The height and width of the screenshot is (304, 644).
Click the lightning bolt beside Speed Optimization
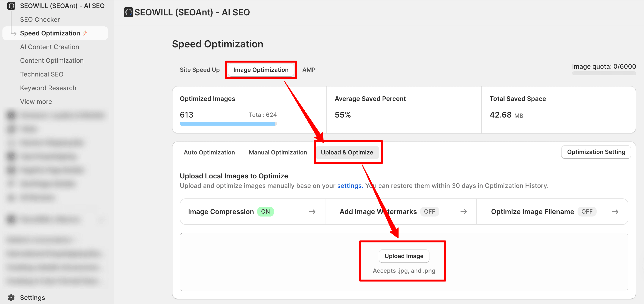tap(85, 33)
